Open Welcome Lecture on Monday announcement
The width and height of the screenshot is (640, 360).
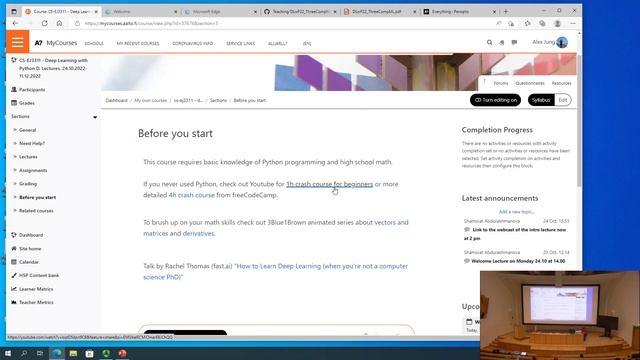point(518,261)
